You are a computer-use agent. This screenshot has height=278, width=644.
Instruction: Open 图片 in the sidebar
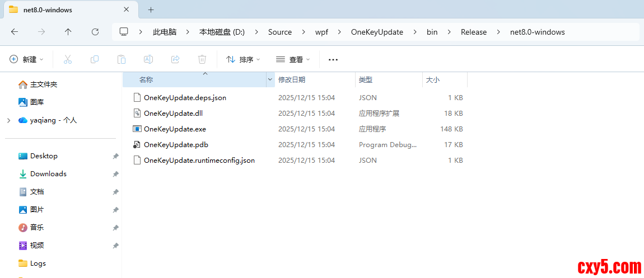coord(31,210)
